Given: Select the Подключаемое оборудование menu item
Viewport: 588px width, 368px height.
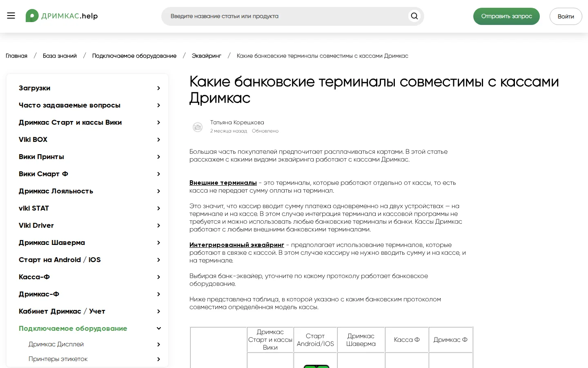Looking at the screenshot, I should 73,328.
